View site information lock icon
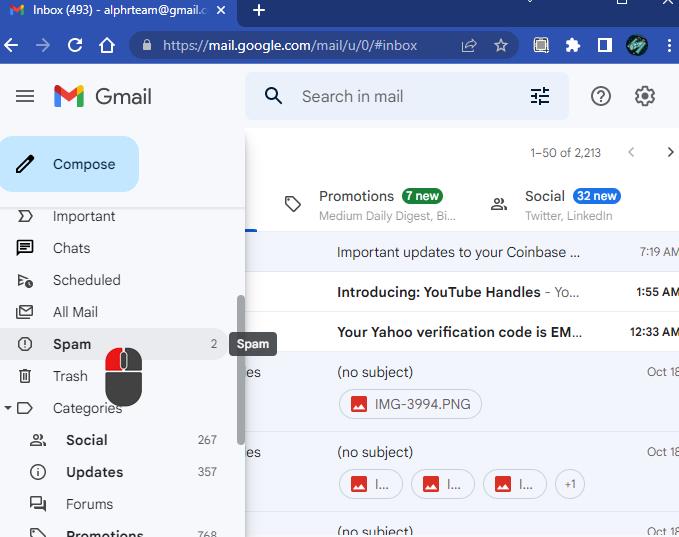This screenshot has height=537, width=679. tap(147, 45)
